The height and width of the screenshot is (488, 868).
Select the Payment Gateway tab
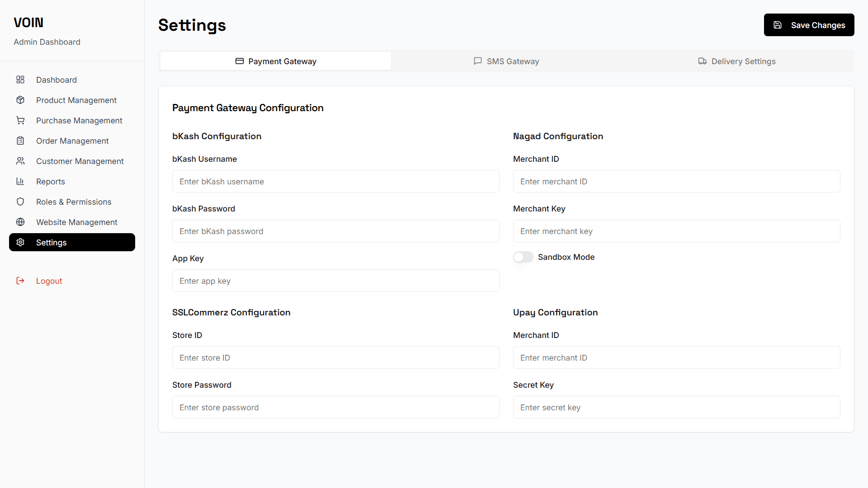276,61
